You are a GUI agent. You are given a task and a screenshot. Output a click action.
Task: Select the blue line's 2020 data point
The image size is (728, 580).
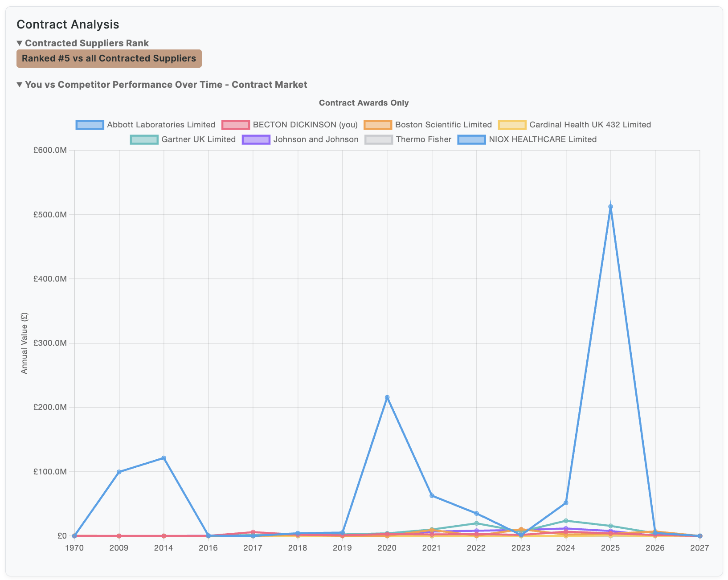point(387,397)
